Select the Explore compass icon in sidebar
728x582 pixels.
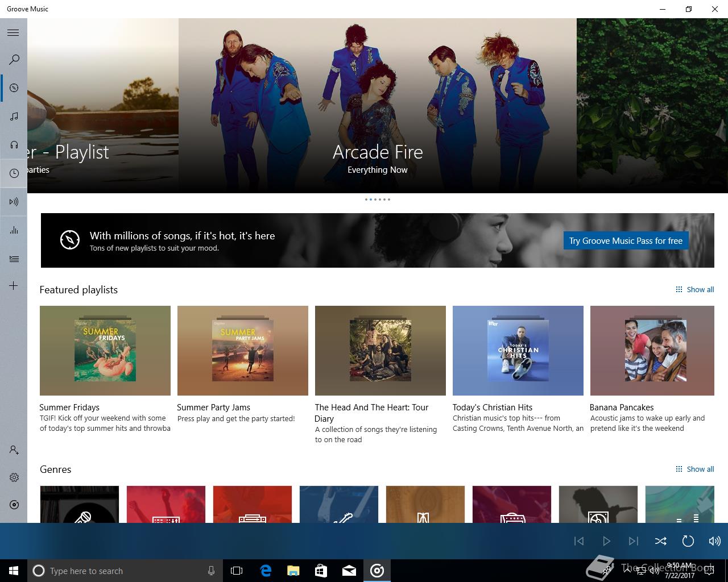[x=14, y=88]
